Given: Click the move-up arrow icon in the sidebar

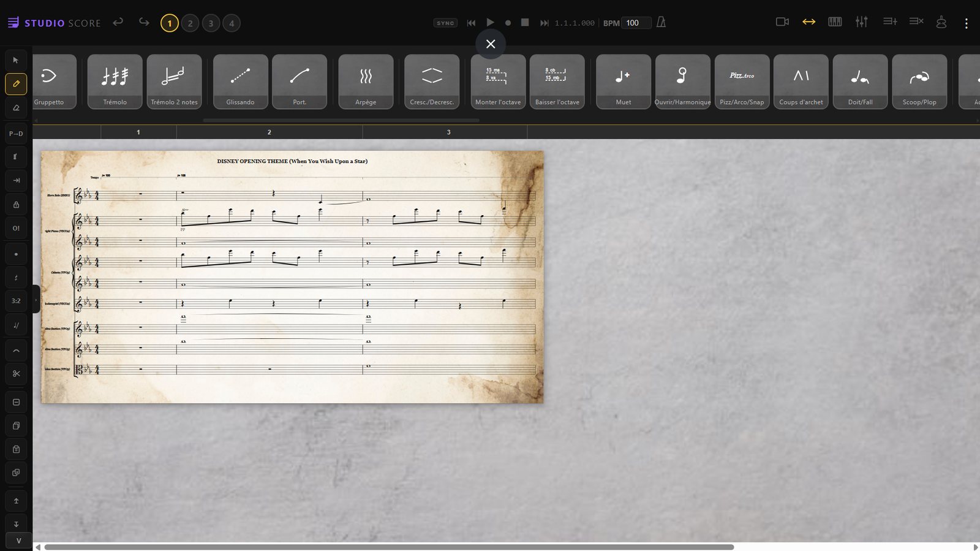Looking at the screenshot, I should [16, 501].
